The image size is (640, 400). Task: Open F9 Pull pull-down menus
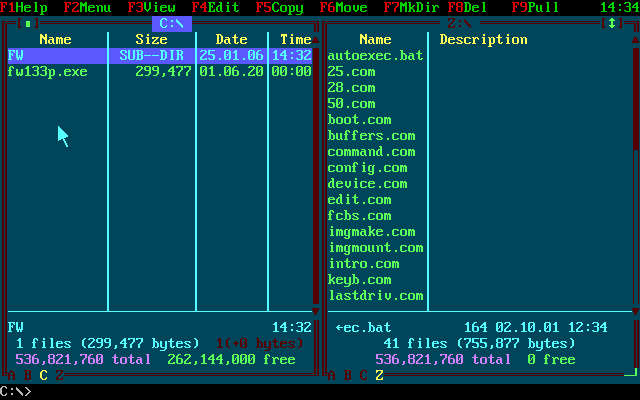coord(535,7)
